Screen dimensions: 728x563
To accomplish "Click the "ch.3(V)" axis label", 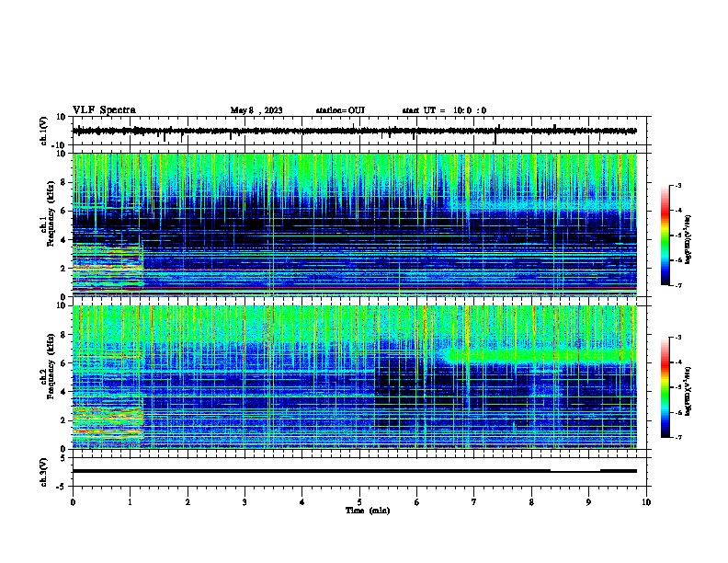I will (44, 472).
